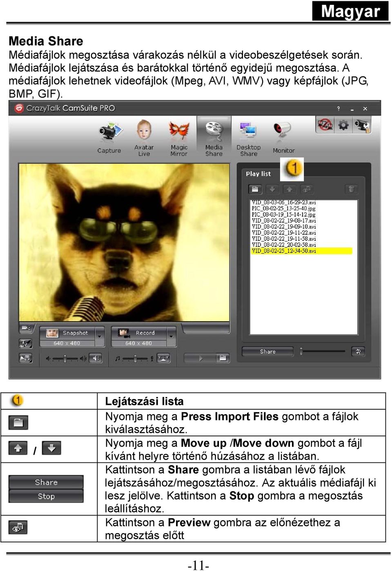Screen dimensions: 392x571
Task: Click Preview icon in Play list toolbar
Action: (x=306, y=189)
